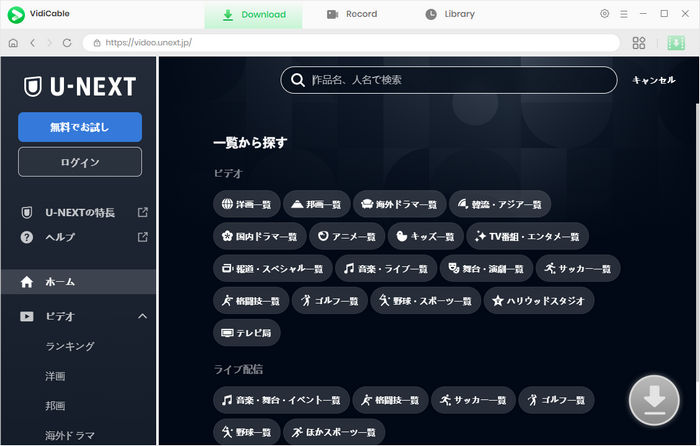700x446 pixels.
Task: Open external link icon beside ヘルプ
Action: [142, 237]
